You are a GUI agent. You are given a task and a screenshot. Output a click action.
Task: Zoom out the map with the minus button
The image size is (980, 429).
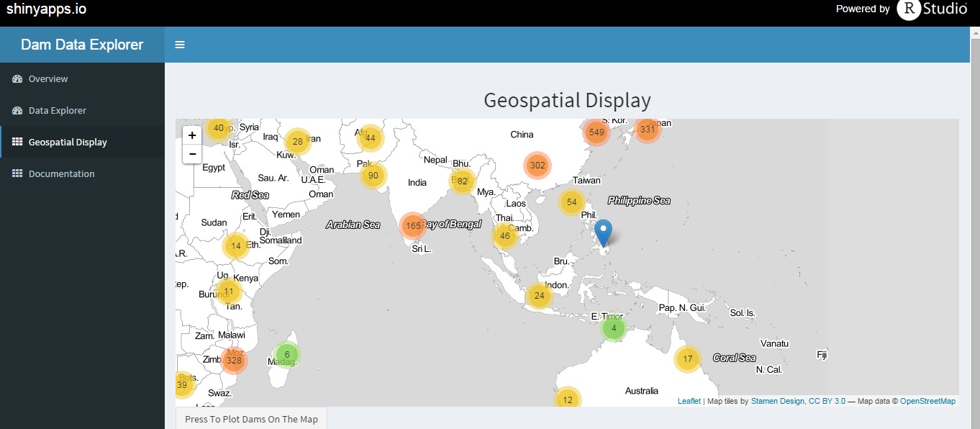coord(192,153)
